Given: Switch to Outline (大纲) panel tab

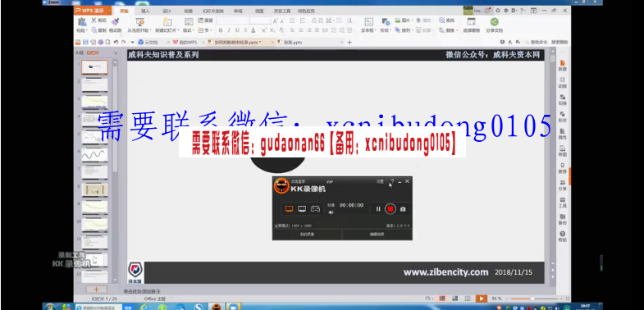Looking at the screenshot, I should (79, 53).
